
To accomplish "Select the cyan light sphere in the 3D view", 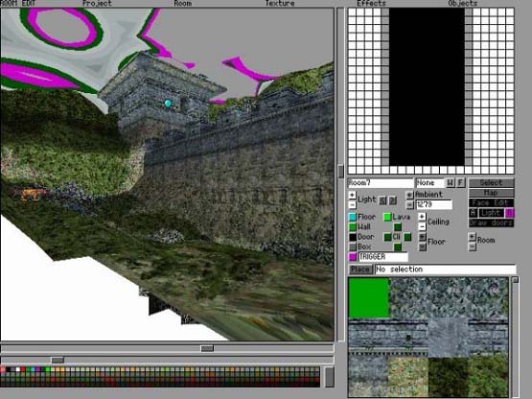I will (x=168, y=104).
